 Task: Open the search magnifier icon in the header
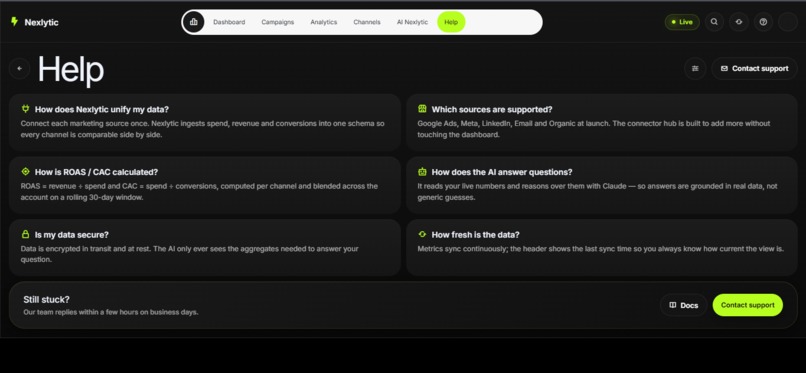pyautogui.click(x=714, y=22)
